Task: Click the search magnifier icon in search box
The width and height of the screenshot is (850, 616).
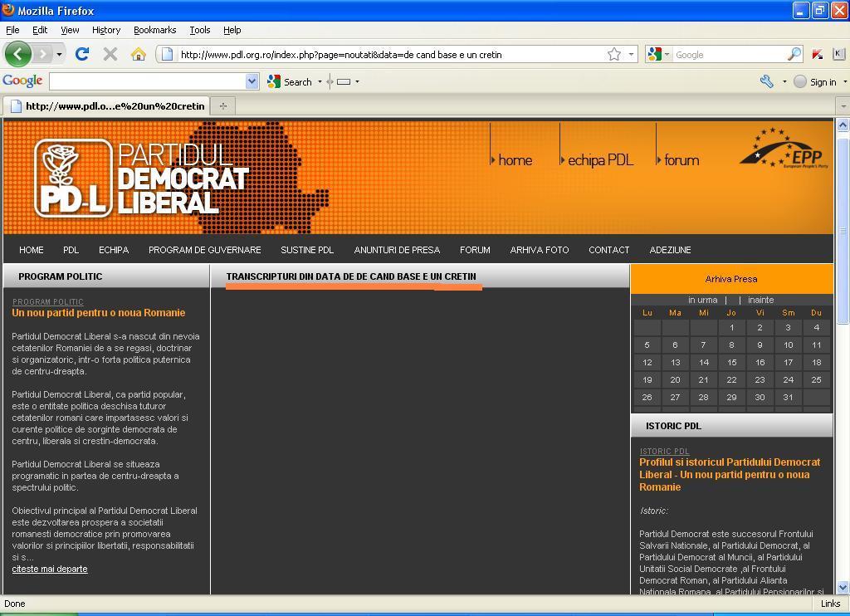Action: tap(794, 54)
